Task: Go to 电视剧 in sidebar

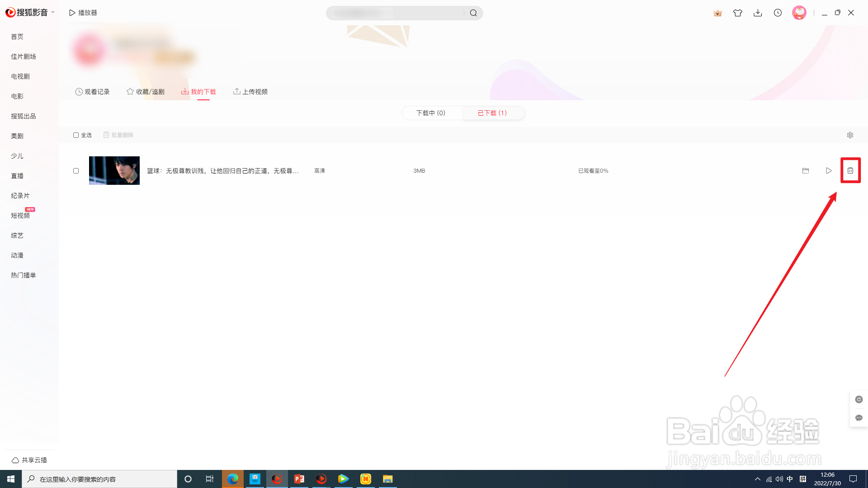Action: coord(20,76)
